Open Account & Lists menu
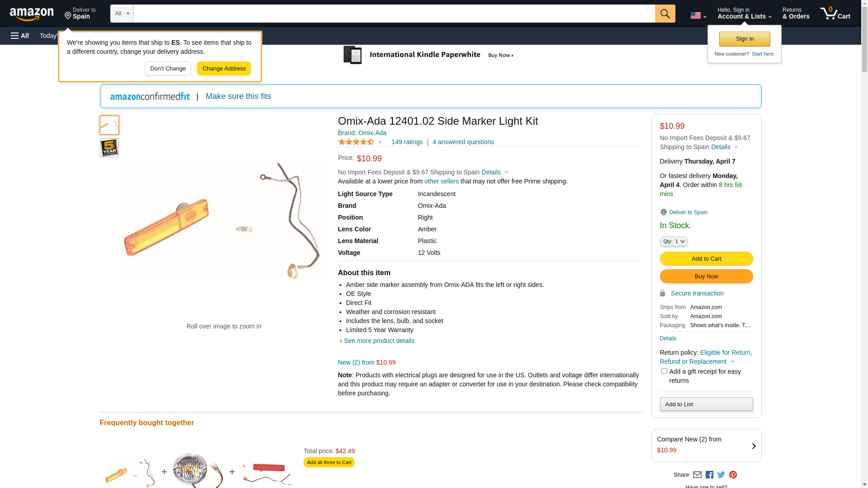This screenshot has height=488, width=868. click(x=744, y=14)
